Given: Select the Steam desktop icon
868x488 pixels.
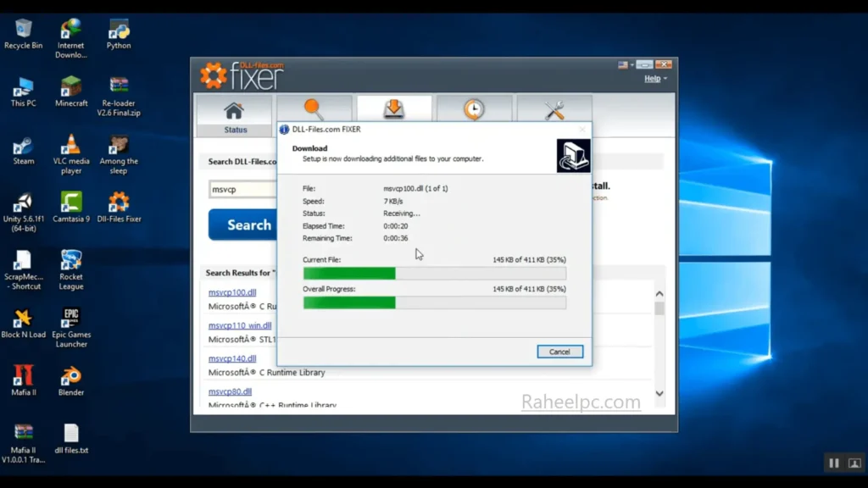Looking at the screenshot, I should pyautogui.click(x=23, y=150).
